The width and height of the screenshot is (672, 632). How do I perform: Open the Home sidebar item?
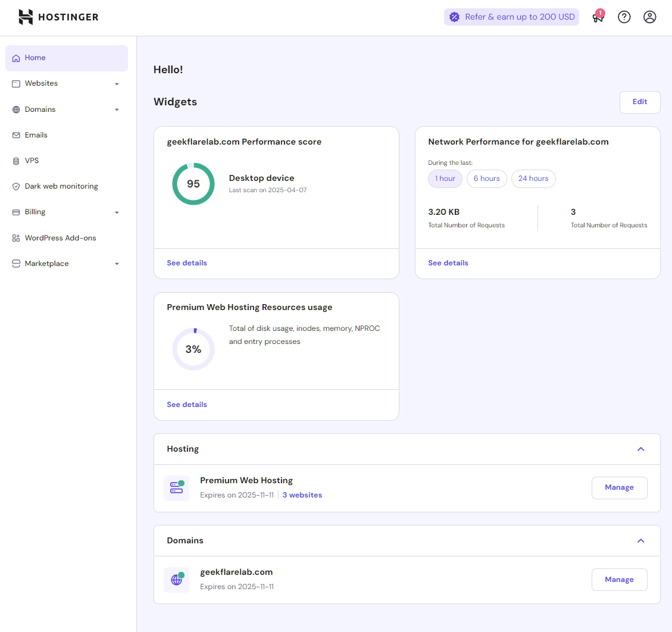[x=36, y=58]
